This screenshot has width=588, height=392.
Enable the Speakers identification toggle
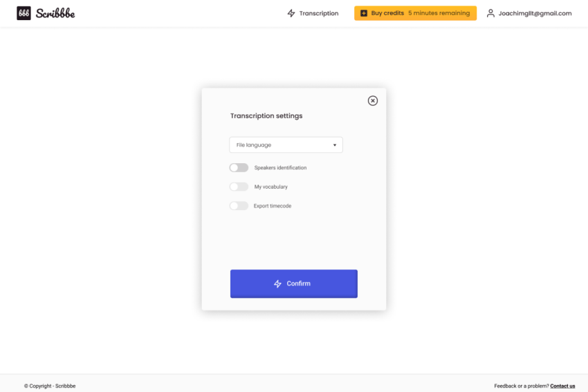[239, 168]
